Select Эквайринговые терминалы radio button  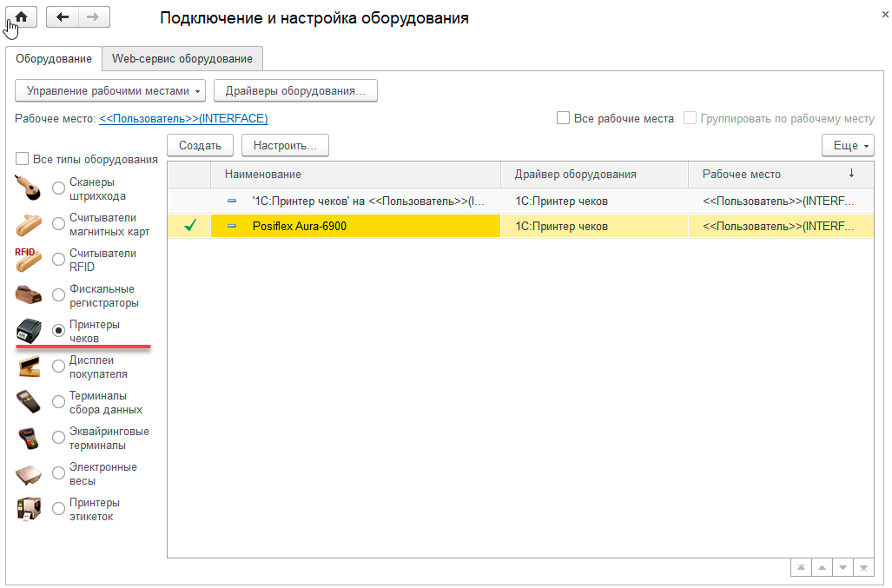[x=58, y=437]
